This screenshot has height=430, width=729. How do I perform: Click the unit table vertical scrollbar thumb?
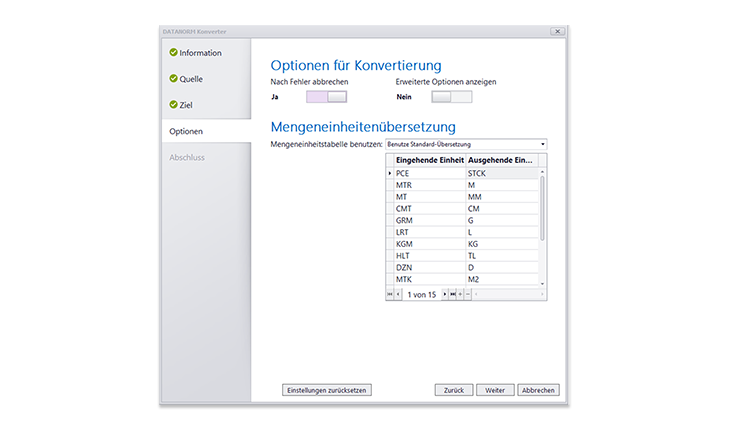(542, 208)
